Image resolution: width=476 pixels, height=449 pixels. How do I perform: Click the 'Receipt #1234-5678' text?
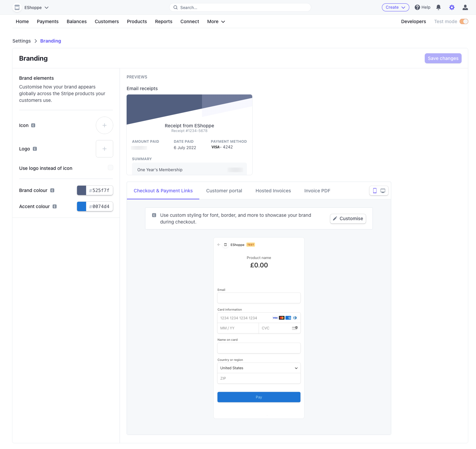coord(189,131)
